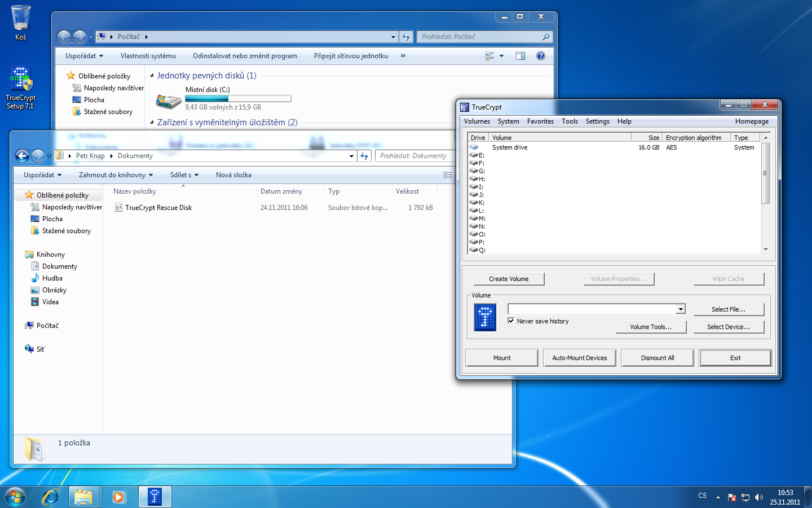This screenshot has height=508, width=812.
Task: Click Auto-Mount Devices button
Action: pos(580,358)
